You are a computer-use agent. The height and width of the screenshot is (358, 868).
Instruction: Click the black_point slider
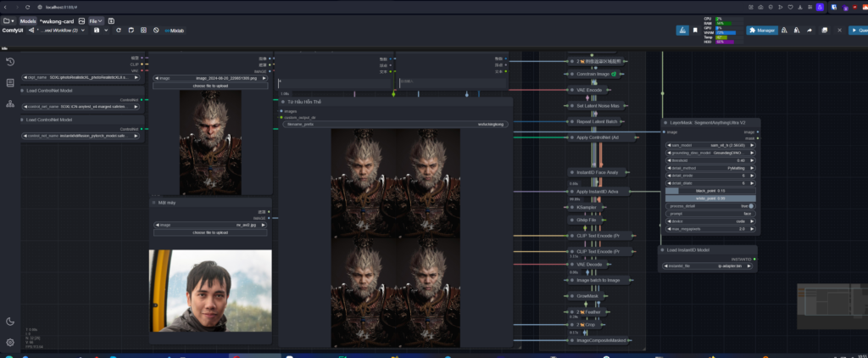(x=711, y=191)
